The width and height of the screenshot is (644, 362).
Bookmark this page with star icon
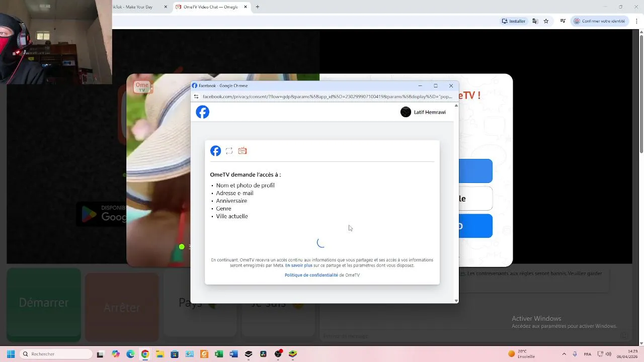(x=546, y=21)
